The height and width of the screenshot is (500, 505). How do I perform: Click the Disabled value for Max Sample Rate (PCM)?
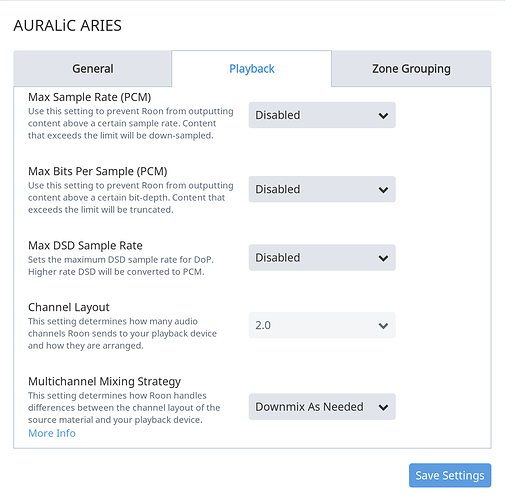[x=278, y=115]
